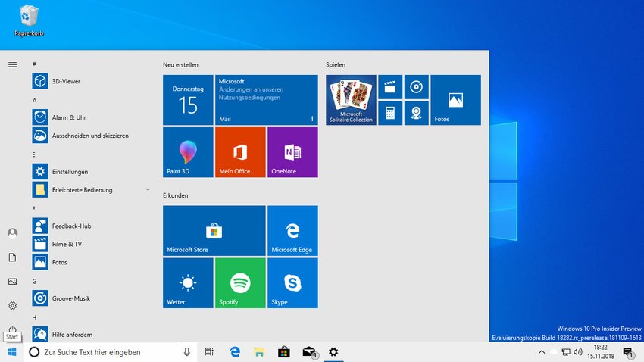Expand the hamburger menu in Start
The width and height of the screenshot is (644, 362).
pos(12,65)
